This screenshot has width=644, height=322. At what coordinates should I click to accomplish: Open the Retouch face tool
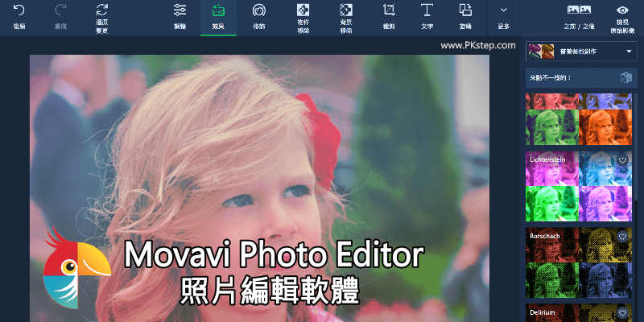pos(258,10)
